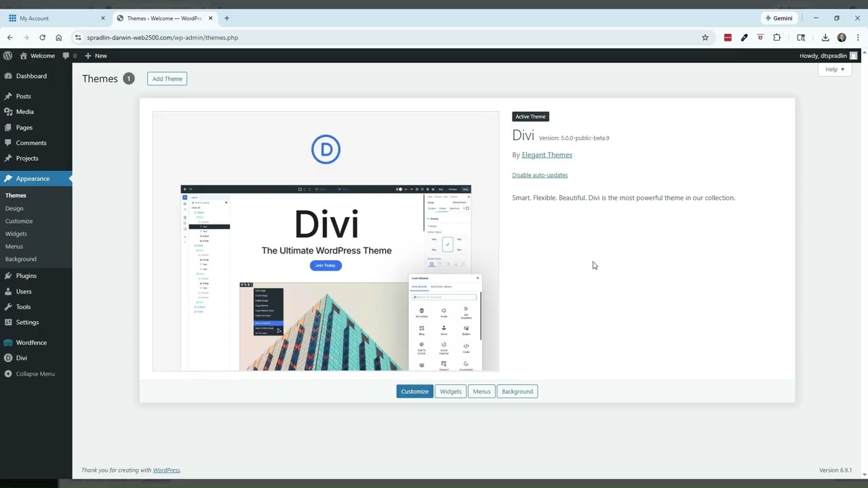868x488 pixels.
Task: Open the browser three-dot menu
Action: point(857,37)
